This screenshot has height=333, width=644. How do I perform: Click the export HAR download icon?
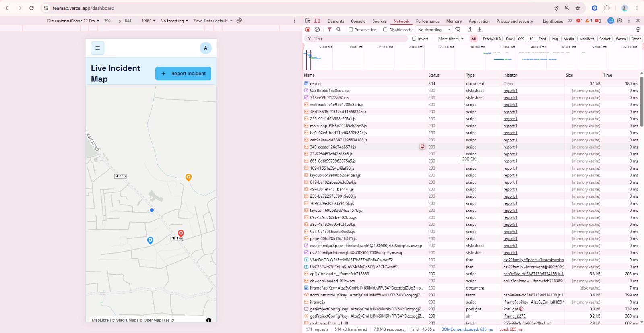(479, 29)
